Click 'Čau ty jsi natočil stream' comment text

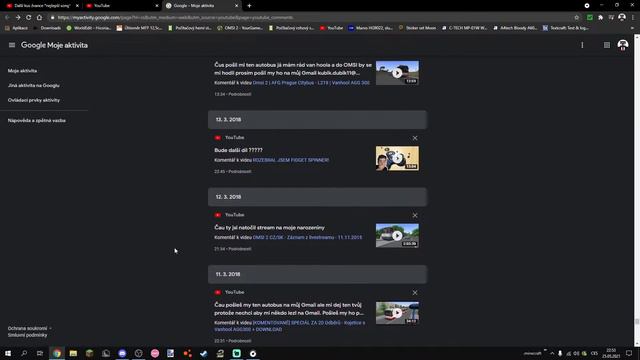click(269, 227)
